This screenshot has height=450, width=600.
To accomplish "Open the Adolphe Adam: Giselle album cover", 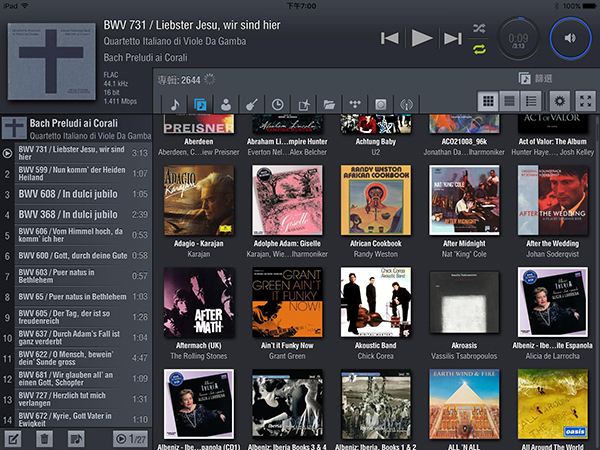I will 287,200.
